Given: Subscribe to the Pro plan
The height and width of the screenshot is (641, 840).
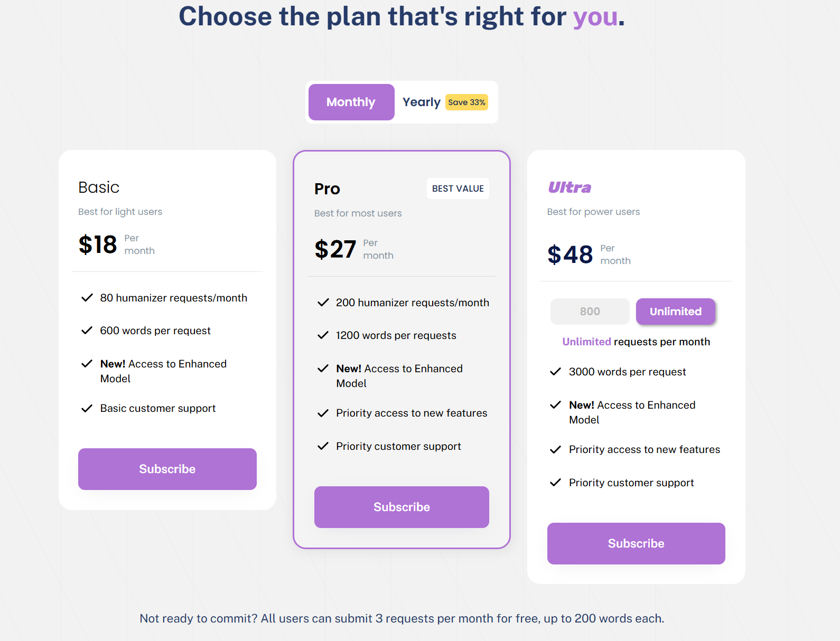Looking at the screenshot, I should pyautogui.click(x=402, y=507).
